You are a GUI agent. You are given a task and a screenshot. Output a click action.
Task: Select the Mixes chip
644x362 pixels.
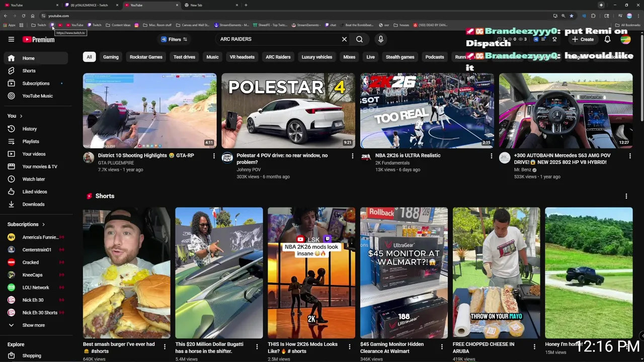pos(349,57)
